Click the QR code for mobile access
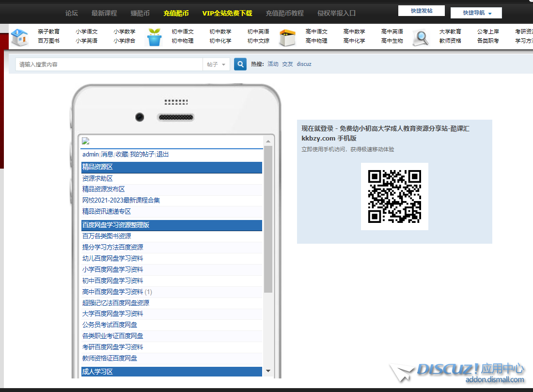This screenshot has height=392, width=533. coord(394,196)
